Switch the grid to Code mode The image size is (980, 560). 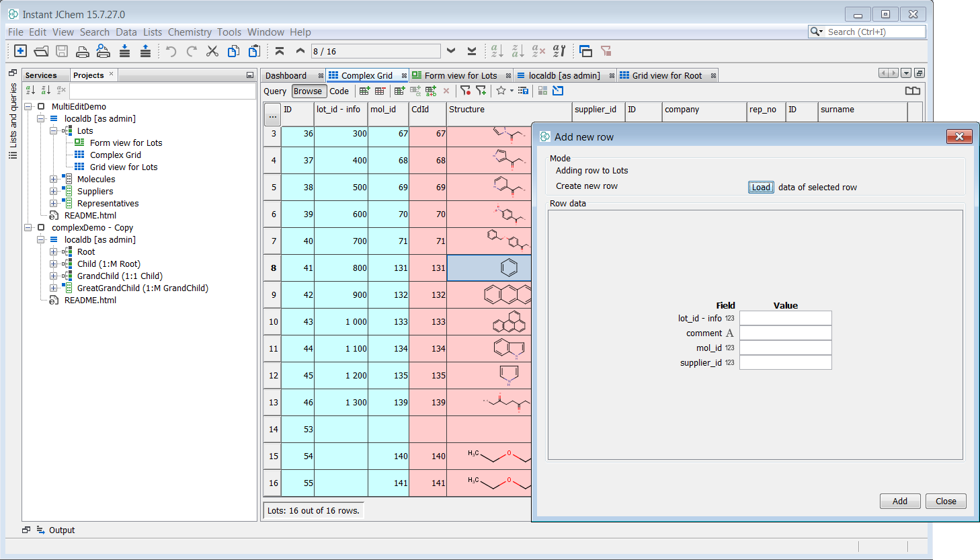tap(339, 91)
